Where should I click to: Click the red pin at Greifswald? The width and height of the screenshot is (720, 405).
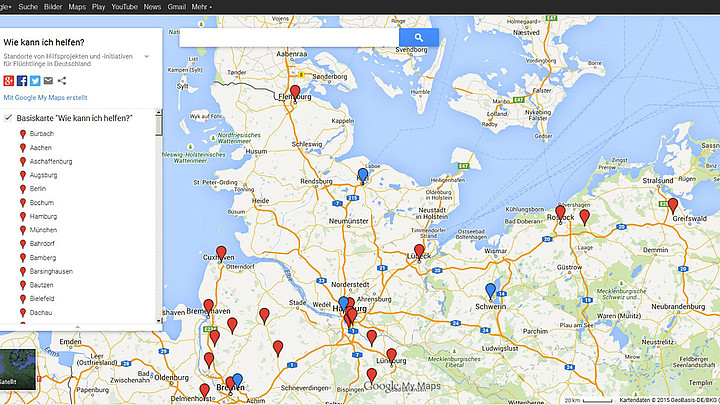coord(673,204)
